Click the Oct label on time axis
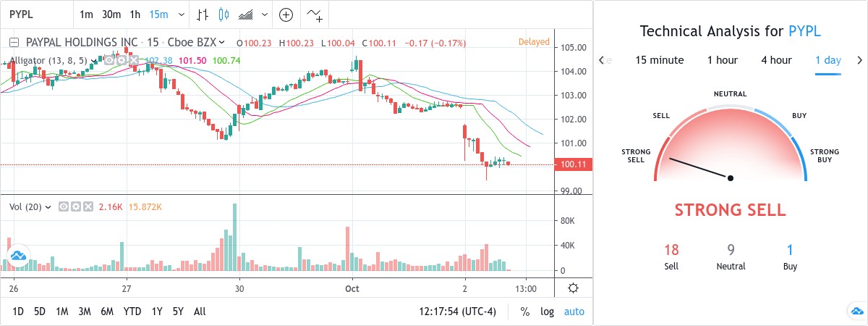The height and width of the screenshot is (326, 868). tap(352, 288)
